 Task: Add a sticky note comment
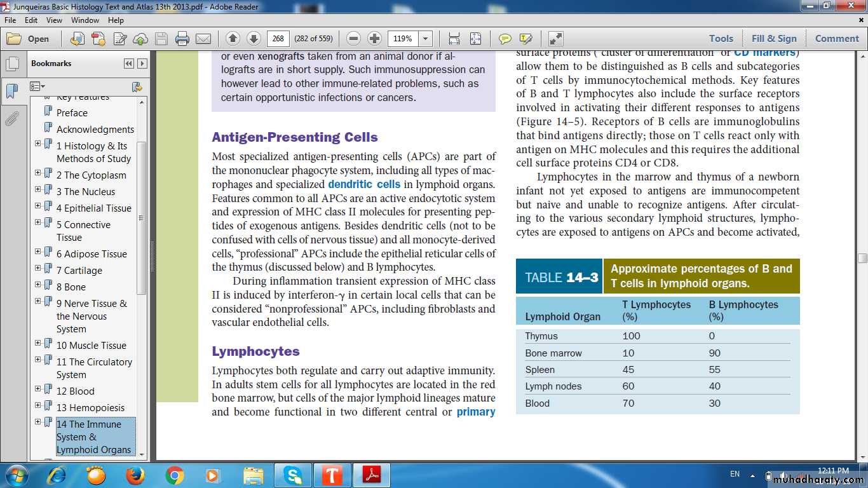coord(505,39)
